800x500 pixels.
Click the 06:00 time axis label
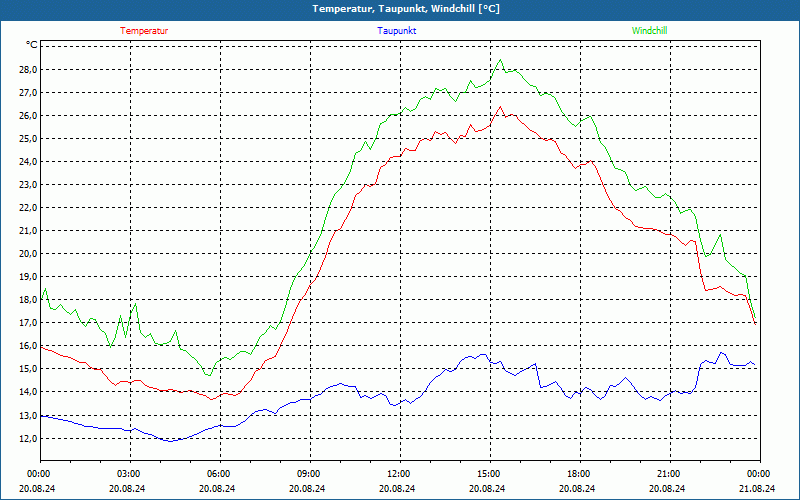coord(220,473)
